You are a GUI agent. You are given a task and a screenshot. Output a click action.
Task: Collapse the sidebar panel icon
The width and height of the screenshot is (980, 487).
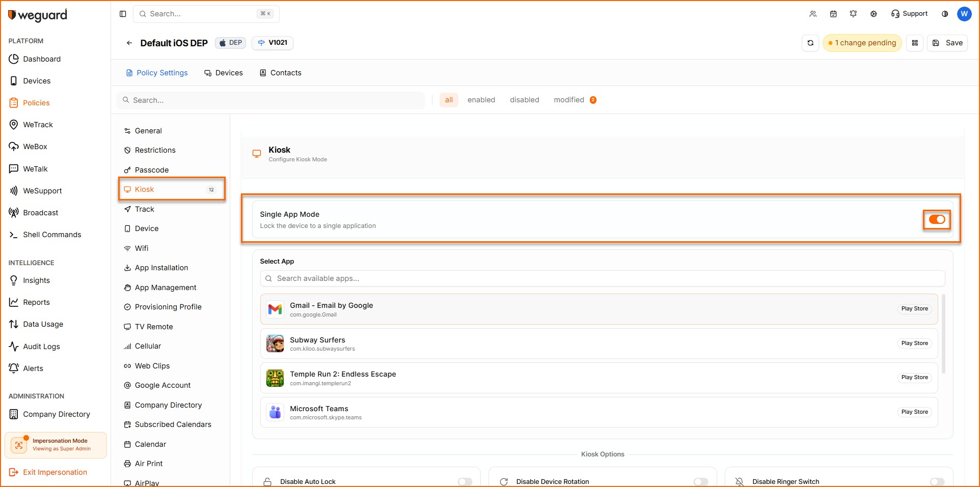point(123,14)
